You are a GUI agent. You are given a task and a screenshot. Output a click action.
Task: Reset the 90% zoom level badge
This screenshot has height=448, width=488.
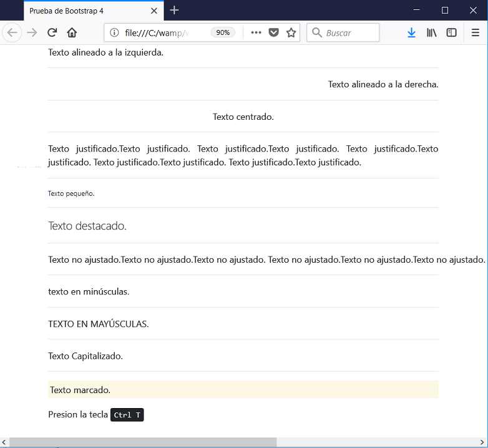click(x=223, y=32)
